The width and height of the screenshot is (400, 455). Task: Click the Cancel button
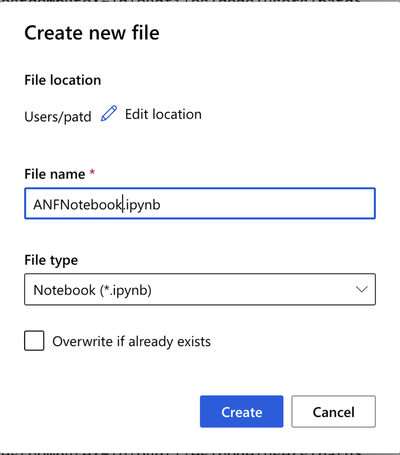[333, 412]
